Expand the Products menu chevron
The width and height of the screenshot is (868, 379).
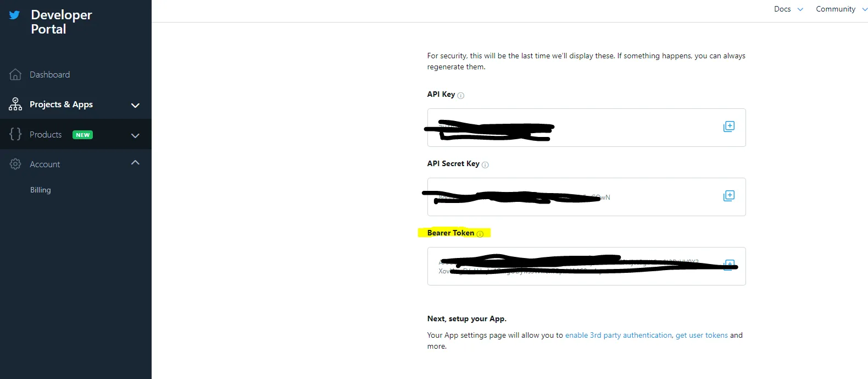pos(135,135)
